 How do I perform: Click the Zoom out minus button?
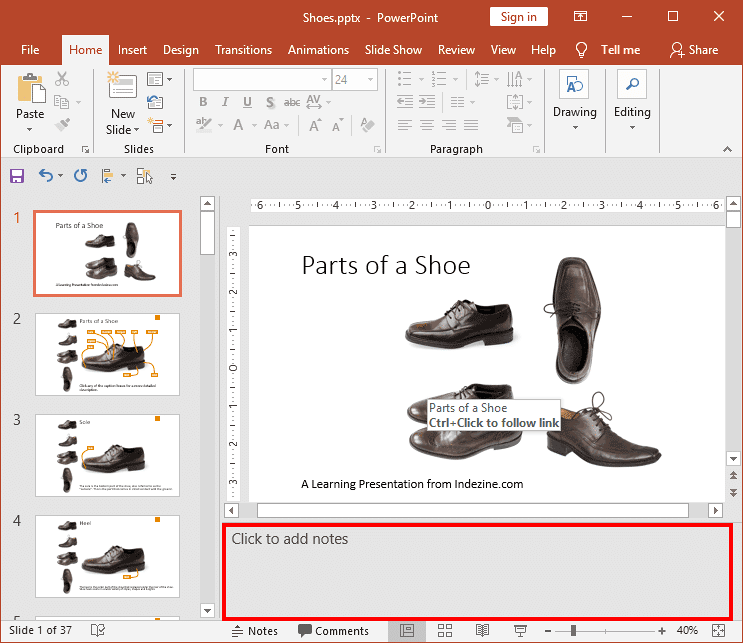[548, 631]
